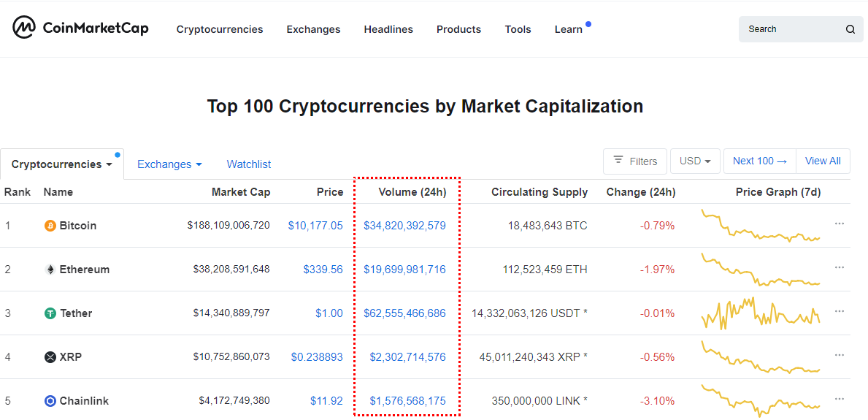Click the XRP coin icon

point(50,357)
